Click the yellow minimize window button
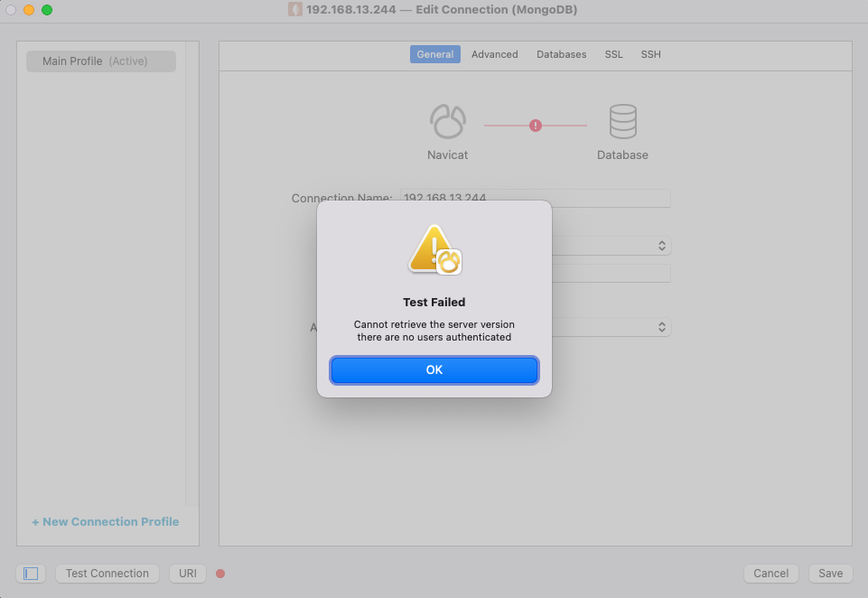 point(29,10)
